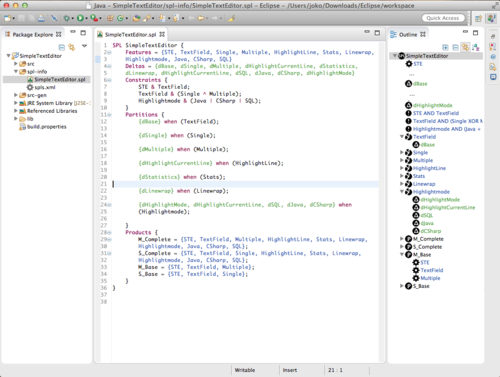This screenshot has height=377, width=500.
Task: Click the Quick Access search field
Action: click(443, 18)
